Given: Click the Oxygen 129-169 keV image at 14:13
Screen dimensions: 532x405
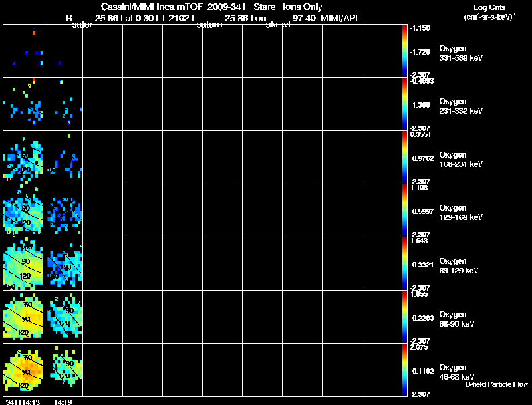Looking at the screenshot, I should click(23, 211).
